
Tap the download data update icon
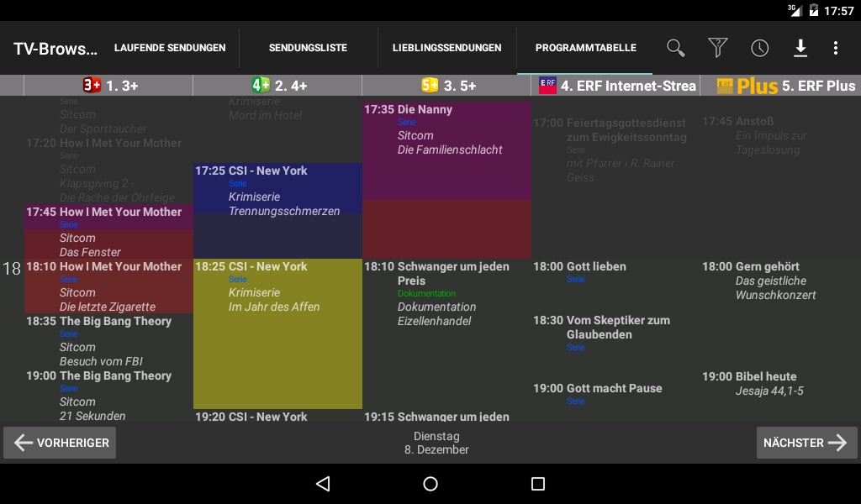[x=800, y=48]
